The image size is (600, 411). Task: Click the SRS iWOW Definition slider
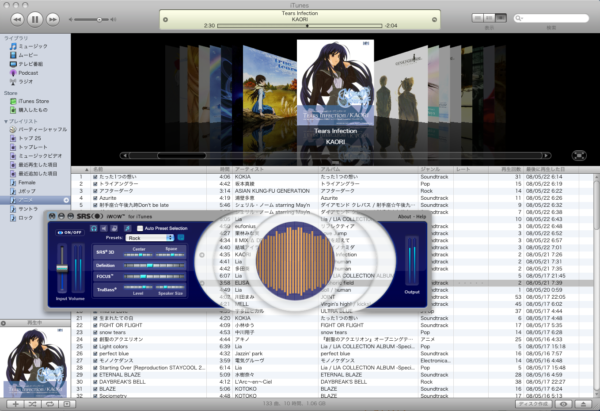[154, 265]
